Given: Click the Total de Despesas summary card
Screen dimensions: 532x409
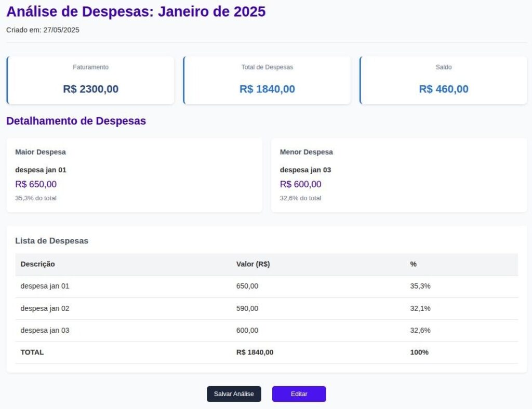Looking at the screenshot, I should point(267,80).
